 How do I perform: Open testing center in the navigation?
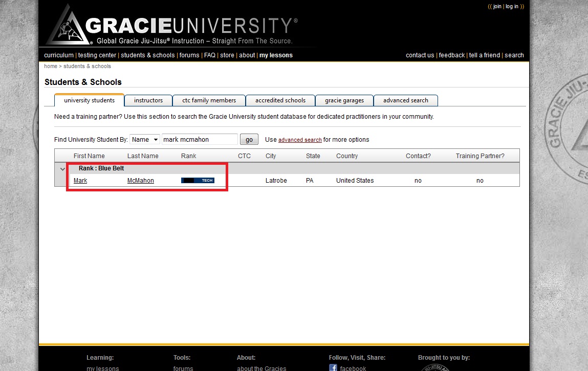point(97,55)
